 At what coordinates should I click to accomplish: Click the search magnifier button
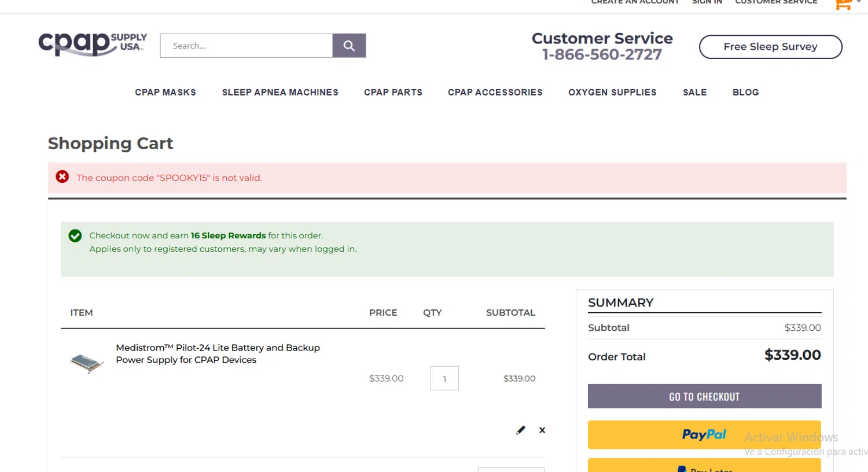(x=349, y=46)
